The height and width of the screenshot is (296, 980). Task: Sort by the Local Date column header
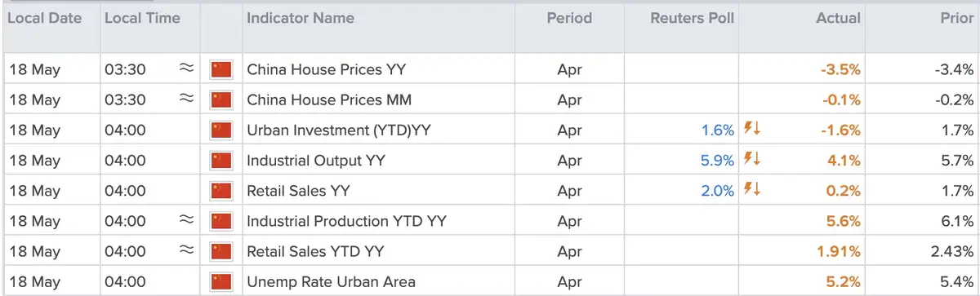tap(46, 18)
